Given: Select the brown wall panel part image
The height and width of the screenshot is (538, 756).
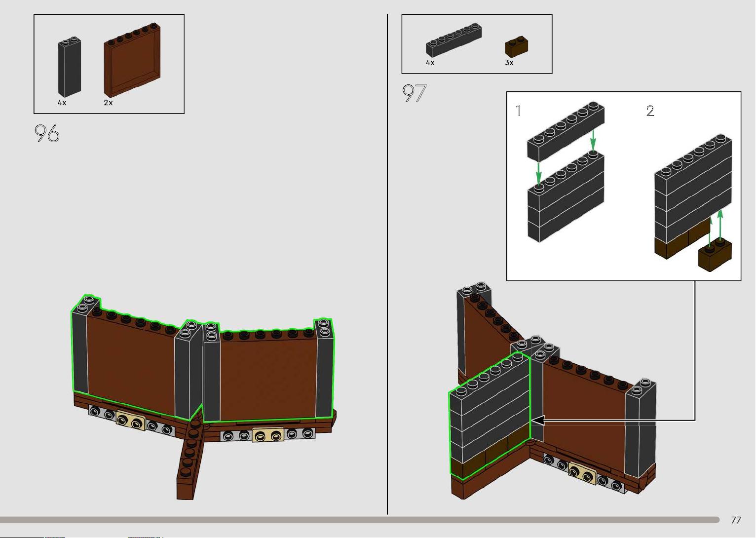Looking at the screenshot, I should click(x=132, y=60).
